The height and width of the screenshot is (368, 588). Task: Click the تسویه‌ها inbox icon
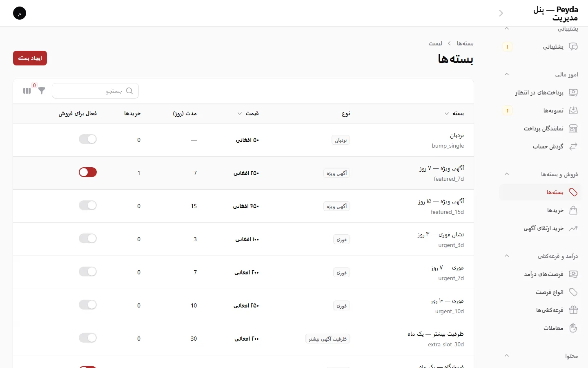tap(573, 110)
